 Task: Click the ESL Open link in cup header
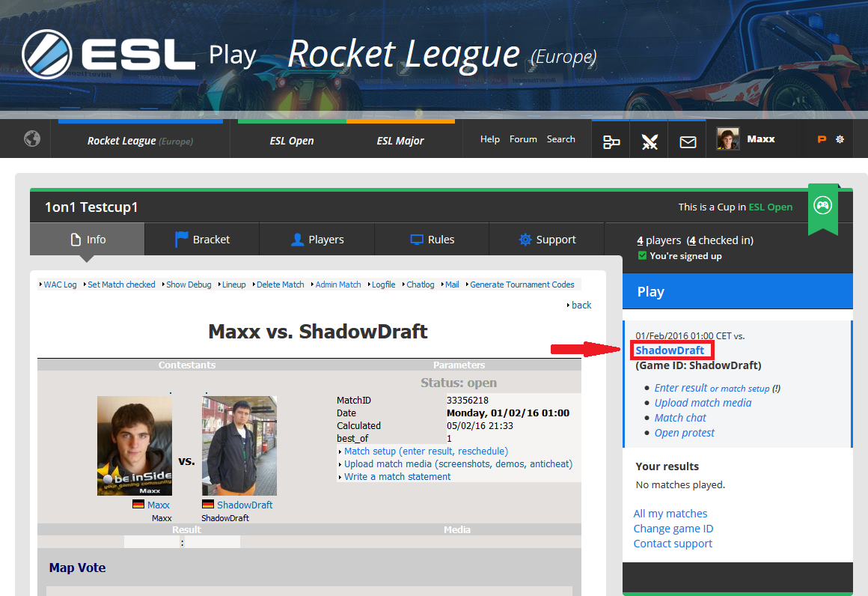pyautogui.click(x=771, y=207)
